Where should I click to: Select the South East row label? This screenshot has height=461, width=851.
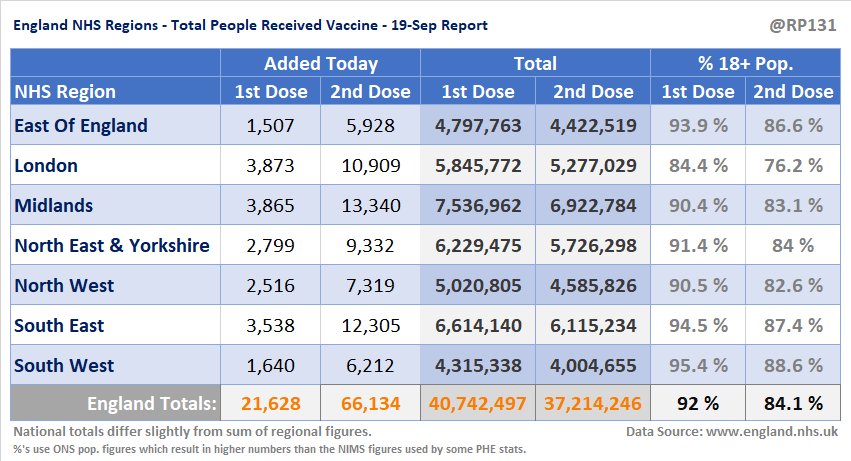59,326
